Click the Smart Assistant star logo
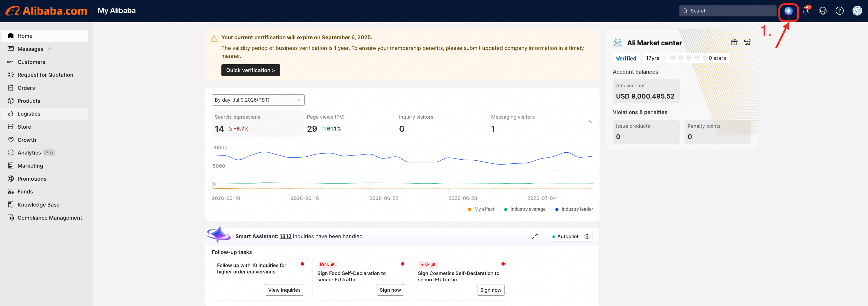This screenshot has height=306, width=868. tap(218, 234)
